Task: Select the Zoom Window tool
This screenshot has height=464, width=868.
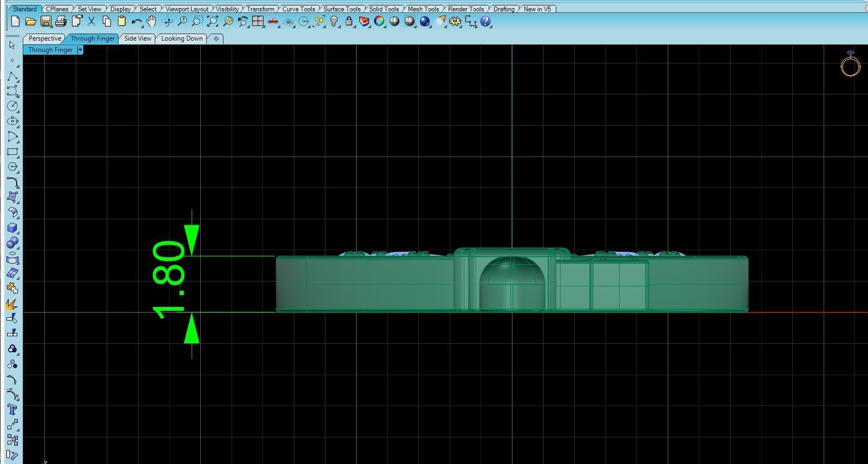Action: tap(198, 22)
